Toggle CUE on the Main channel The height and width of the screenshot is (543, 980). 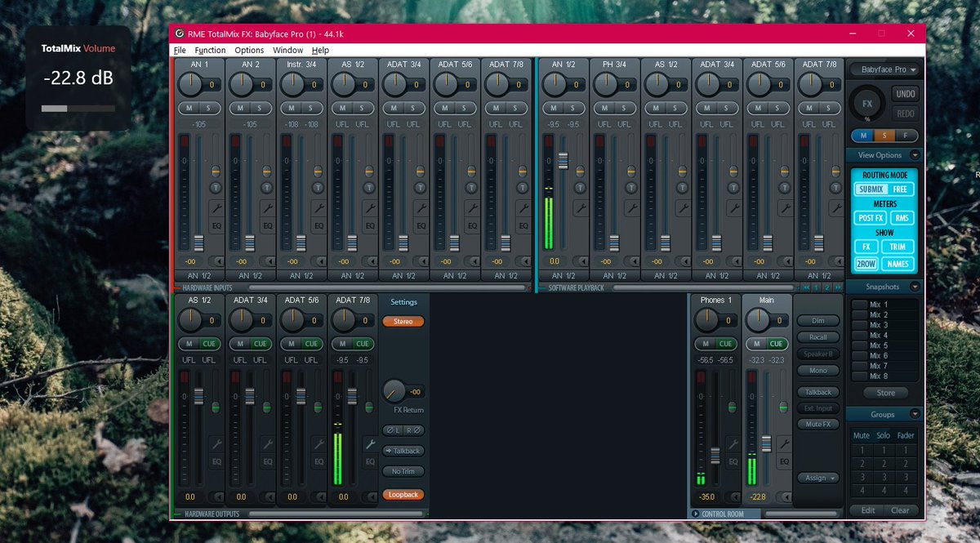click(777, 344)
